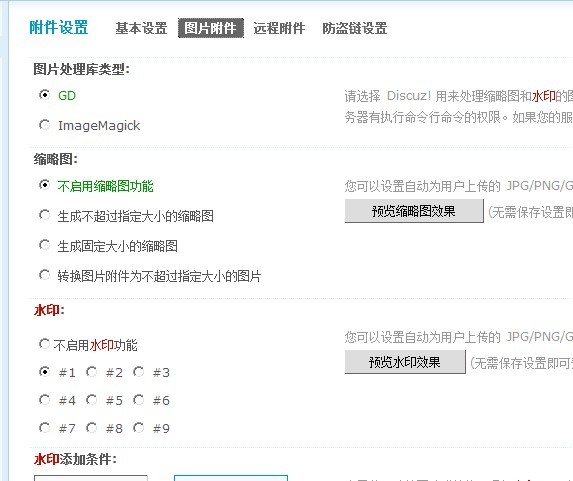Image resolution: width=573 pixels, height=481 pixels.
Task: Go to the 远程附件 tab
Action: tap(279, 28)
